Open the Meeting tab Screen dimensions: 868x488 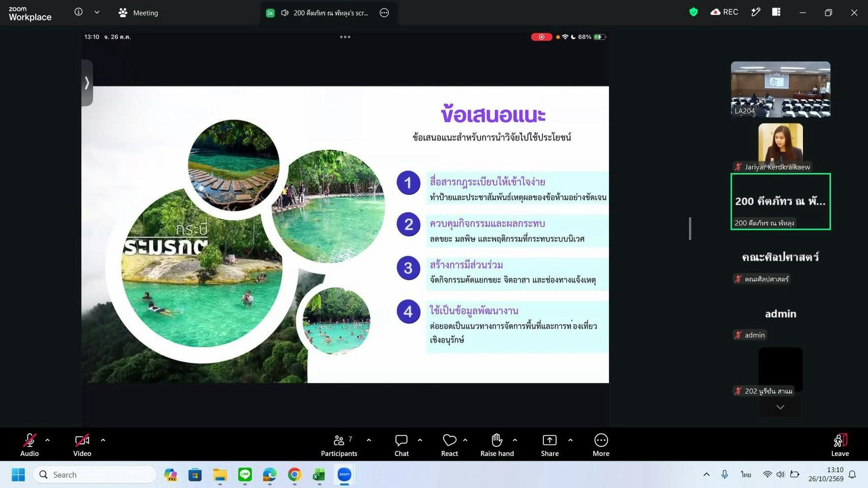point(138,13)
